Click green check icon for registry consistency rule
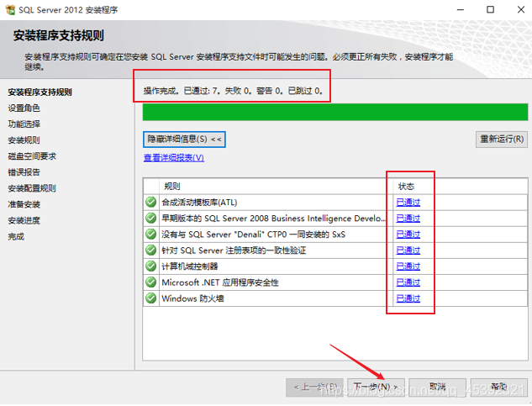Image resolution: width=532 pixels, height=406 pixels. coord(150,250)
